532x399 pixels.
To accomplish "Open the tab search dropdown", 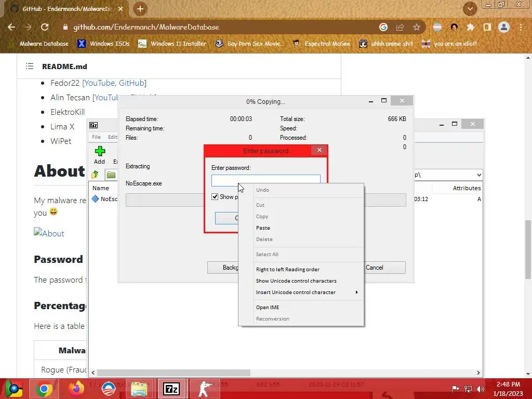I will click(x=470, y=9).
